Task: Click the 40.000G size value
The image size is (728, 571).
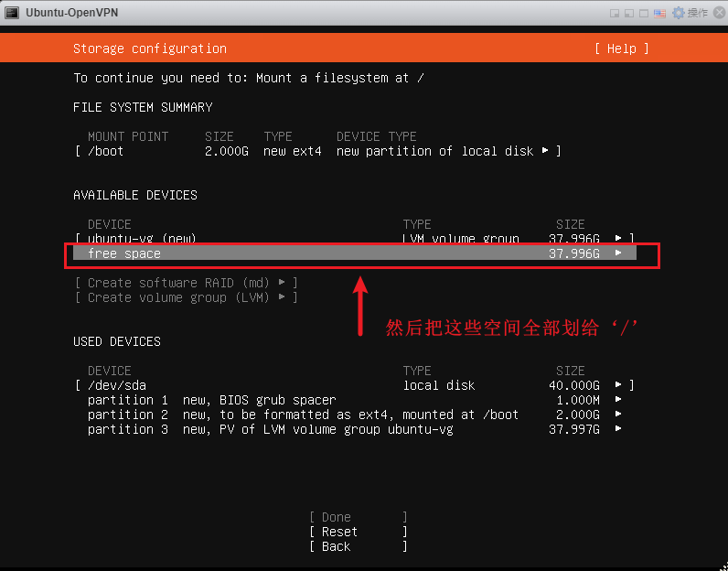Action: pyautogui.click(x=573, y=385)
